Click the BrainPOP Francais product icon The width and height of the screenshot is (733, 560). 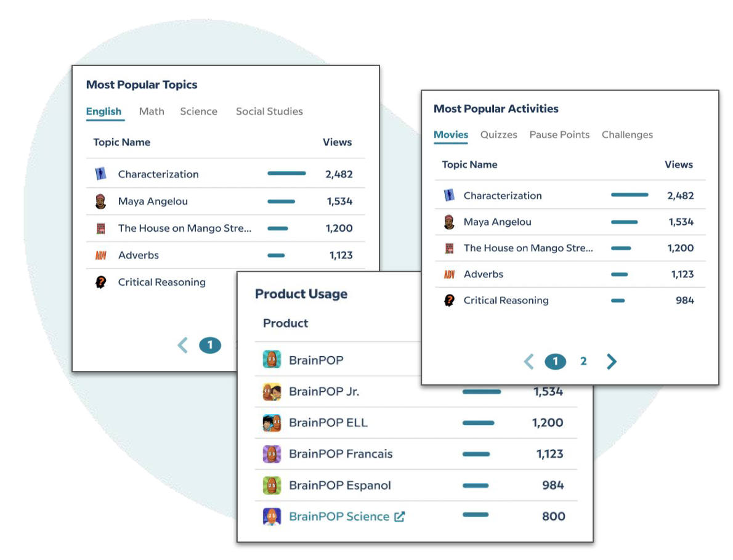tap(272, 454)
